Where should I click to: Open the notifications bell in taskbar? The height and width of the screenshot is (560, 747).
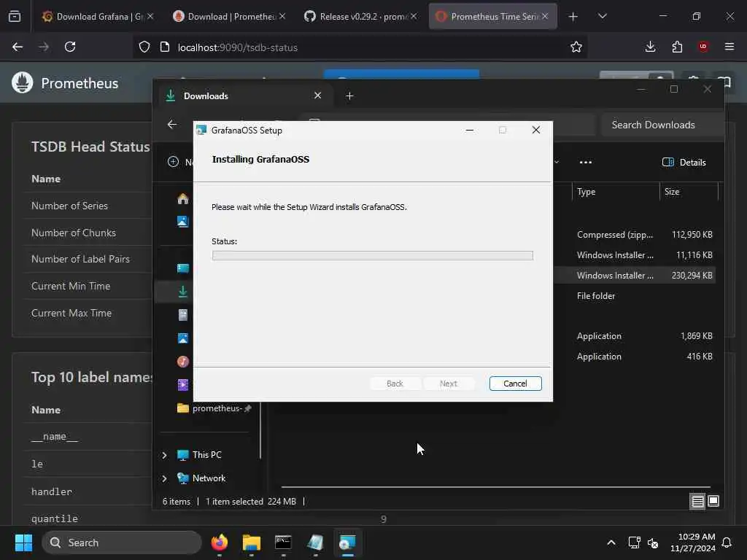pyautogui.click(x=727, y=542)
